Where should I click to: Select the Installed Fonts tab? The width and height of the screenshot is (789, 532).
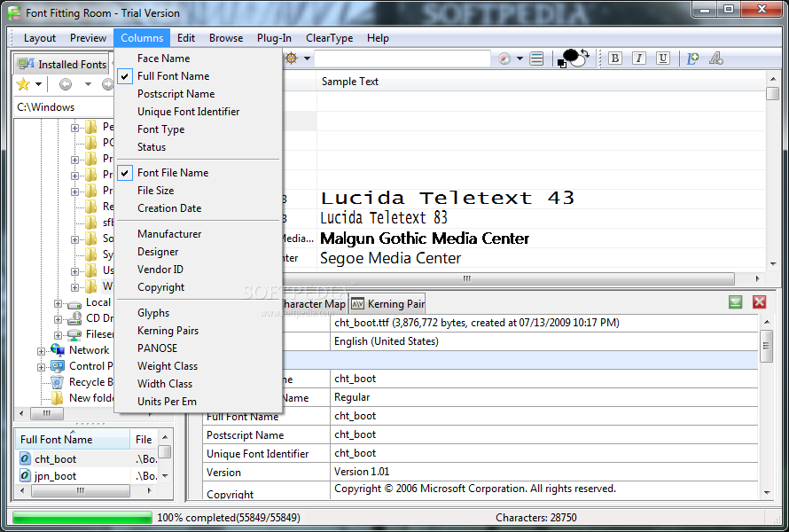[61, 64]
